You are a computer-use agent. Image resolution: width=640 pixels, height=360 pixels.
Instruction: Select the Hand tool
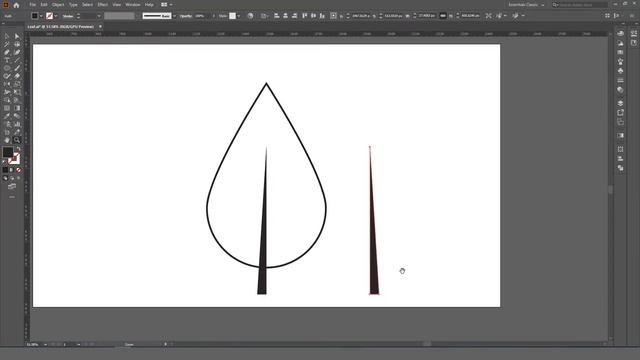(7, 140)
